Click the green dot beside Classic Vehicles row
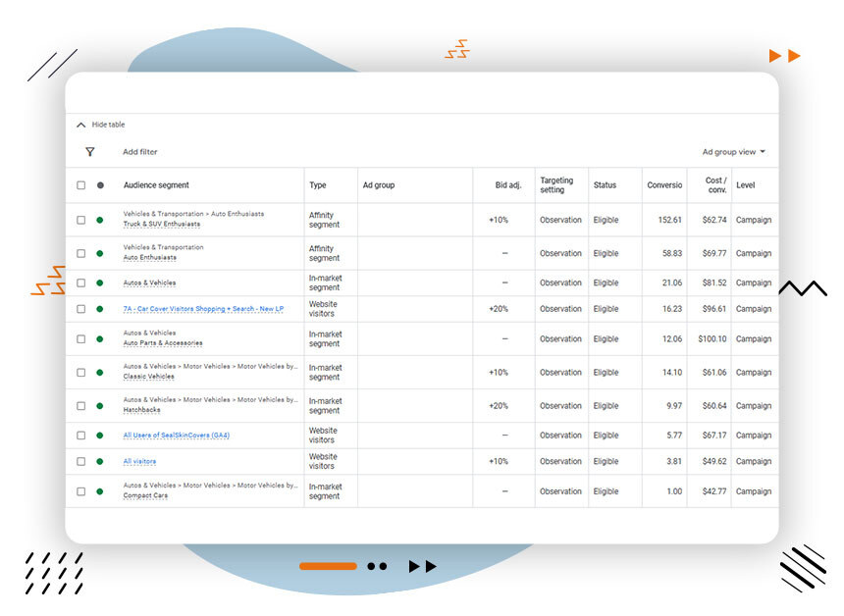The height and width of the screenshot is (616, 844). [100, 374]
